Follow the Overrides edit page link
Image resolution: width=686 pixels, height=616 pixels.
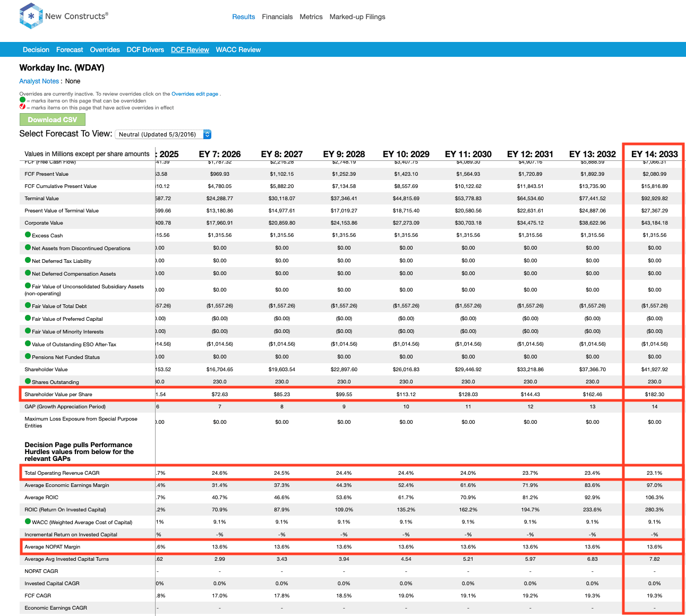click(x=195, y=94)
